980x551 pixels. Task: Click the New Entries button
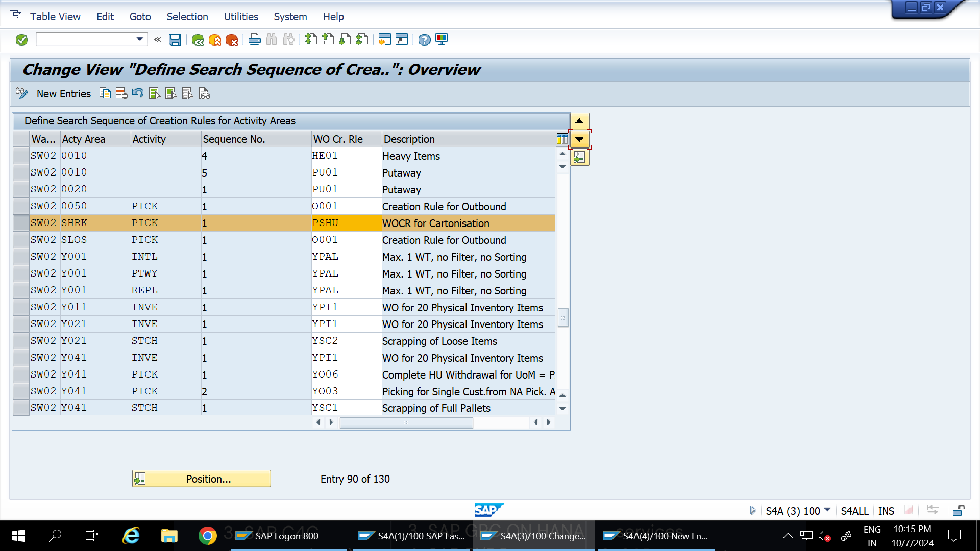click(x=63, y=93)
